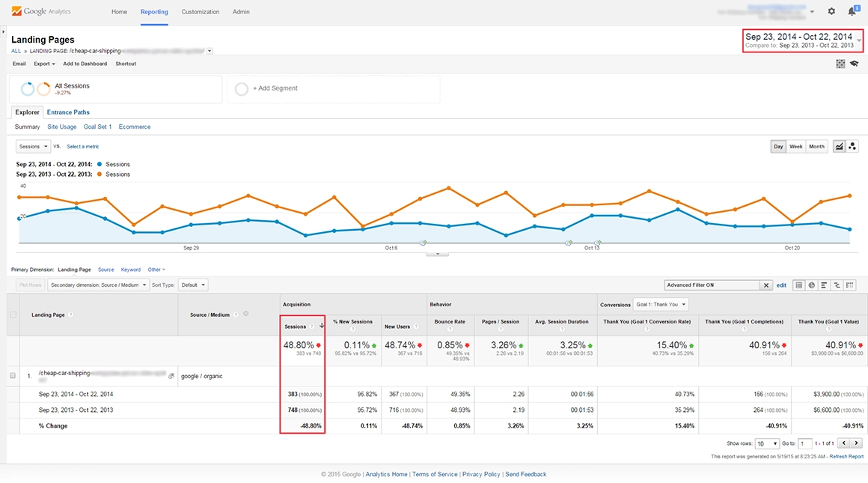
Task: Select the Percentage pie view icon
Action: (x=812, y=285)
